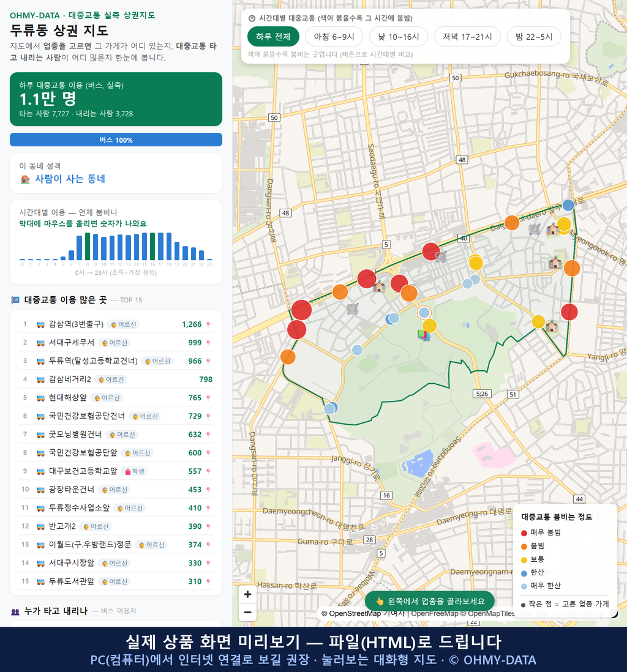627x672 pixels.
Task: Zoom in on the map with the plus button
Action: click(247, 594)
